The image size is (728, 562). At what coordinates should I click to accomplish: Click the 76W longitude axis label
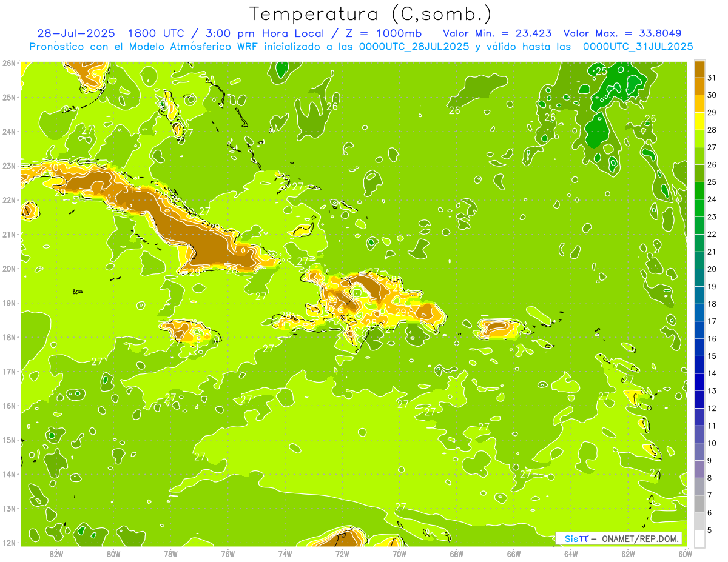point(228,554)
